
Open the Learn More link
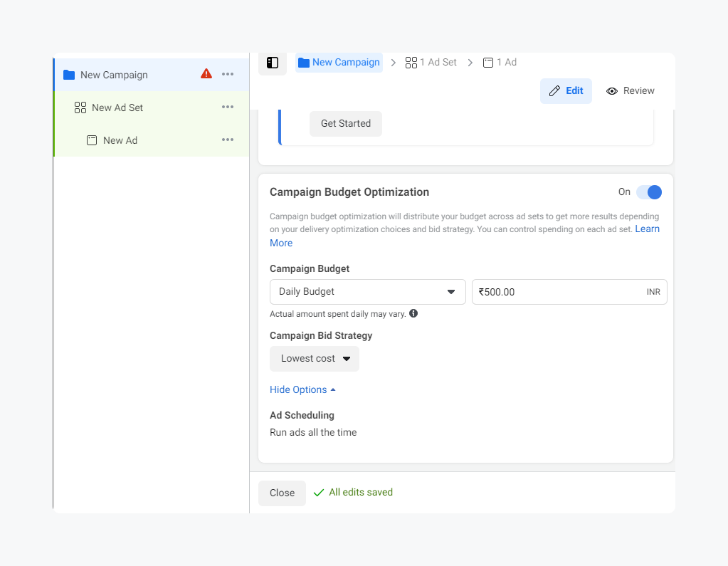pyautogui.click(x=646, y=229)
